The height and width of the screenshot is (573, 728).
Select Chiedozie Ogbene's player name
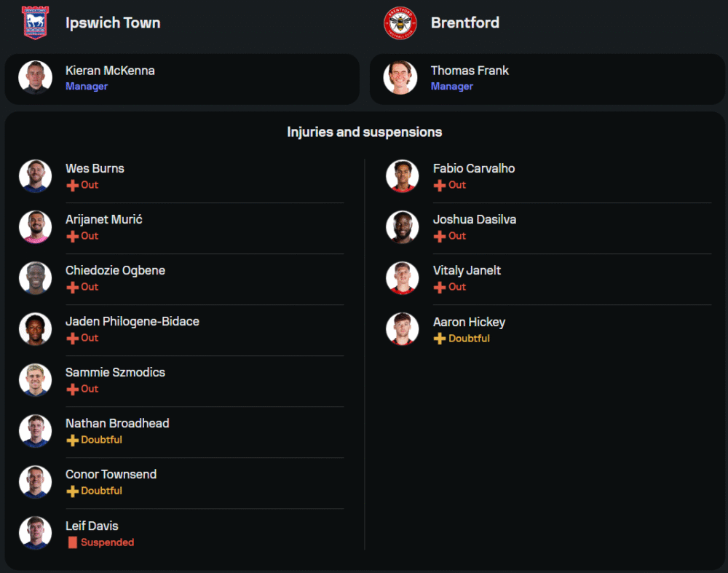tap(115, 270)
